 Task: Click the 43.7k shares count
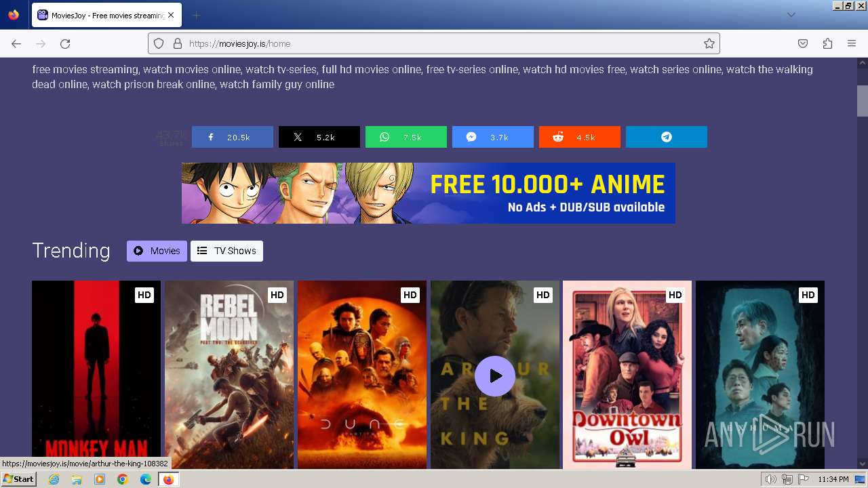point(171,138)
